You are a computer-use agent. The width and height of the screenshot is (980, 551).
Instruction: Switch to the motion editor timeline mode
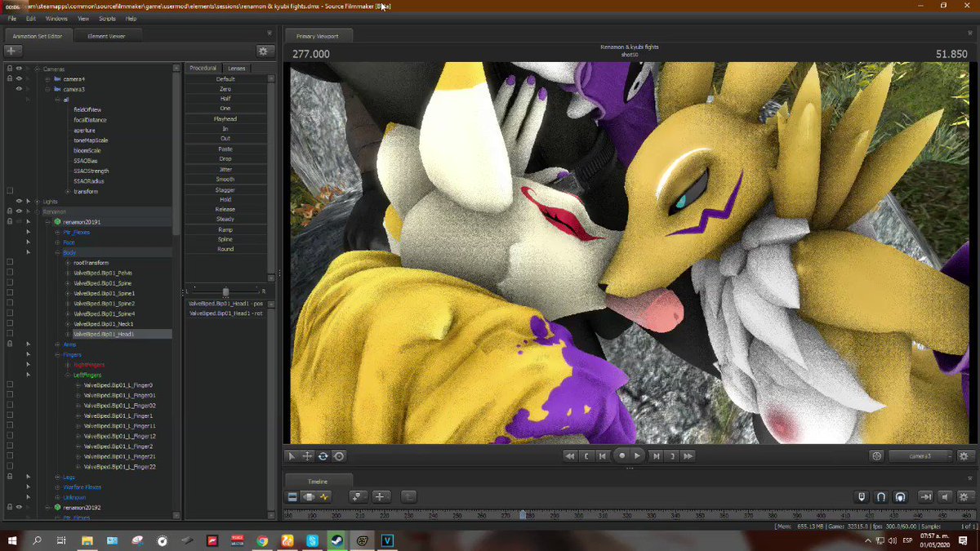[x=309, y=496]
